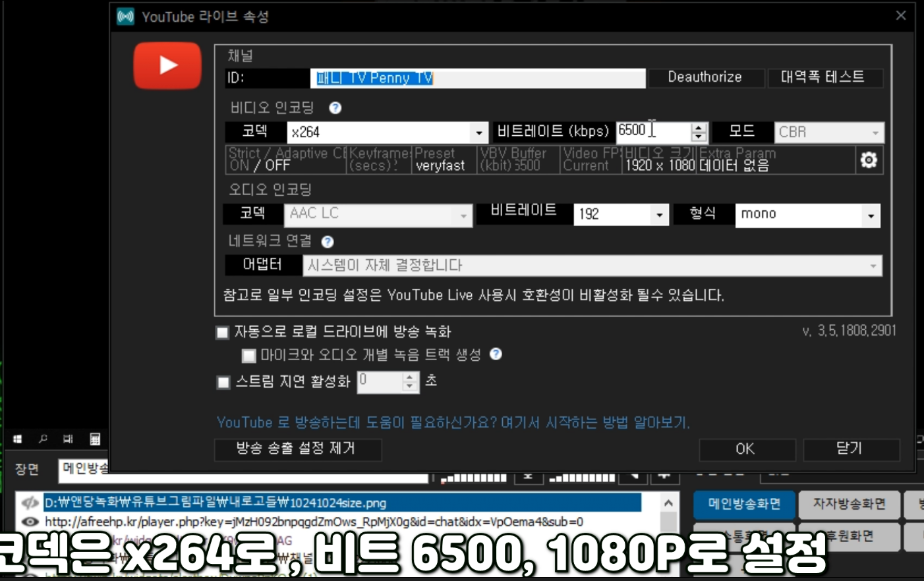Click the YouTube logo icon
Screen dimensions: 924x581
point(167,65)
